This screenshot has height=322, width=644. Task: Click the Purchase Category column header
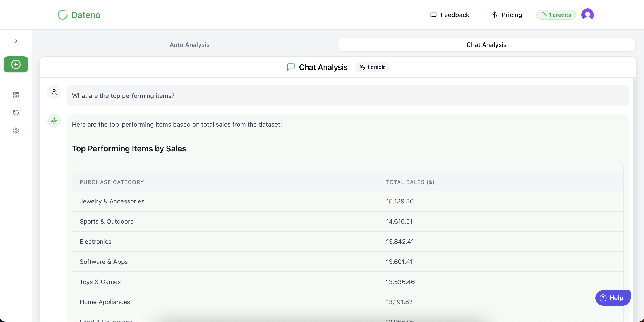click(112, 182)
